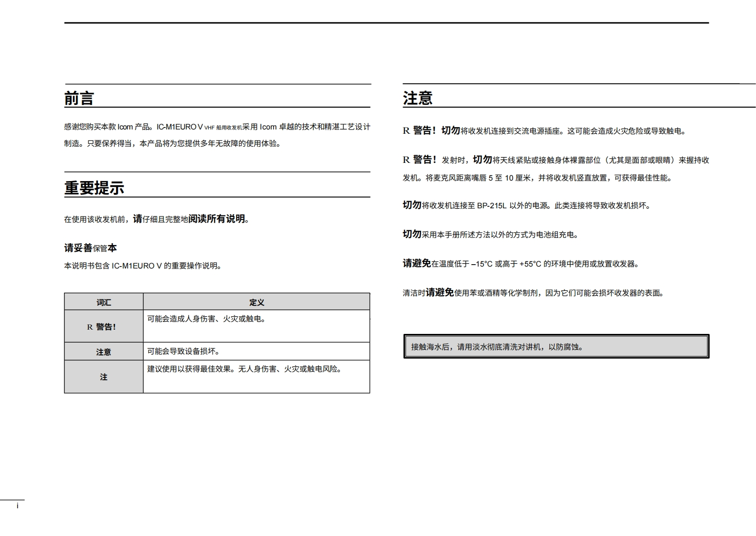Select the R 警告! table cell

pyautogui.click(x=103, y=327)
